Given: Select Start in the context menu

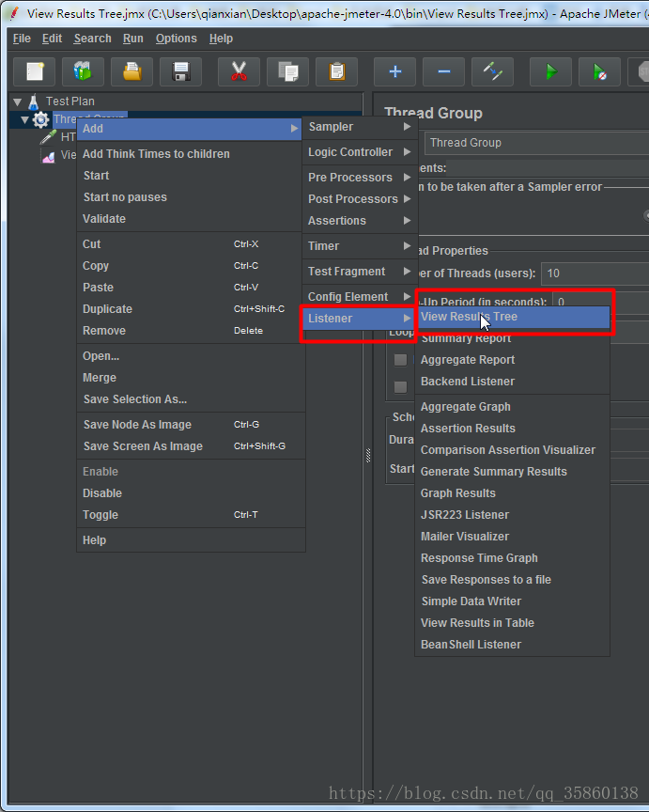Looking at the screenshot, I should click(191, 176).
